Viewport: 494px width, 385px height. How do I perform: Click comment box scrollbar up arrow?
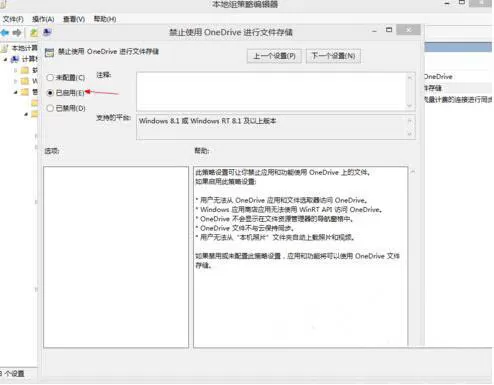(x=410, y=78)
